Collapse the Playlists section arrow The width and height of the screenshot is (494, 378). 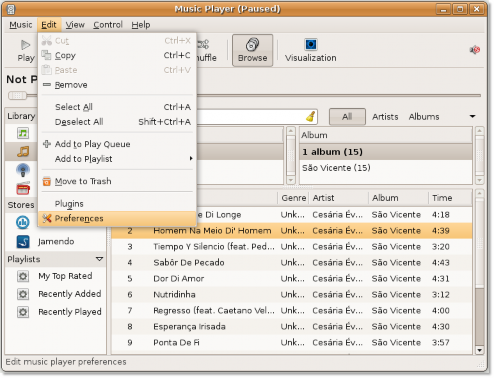click(99, 259)
